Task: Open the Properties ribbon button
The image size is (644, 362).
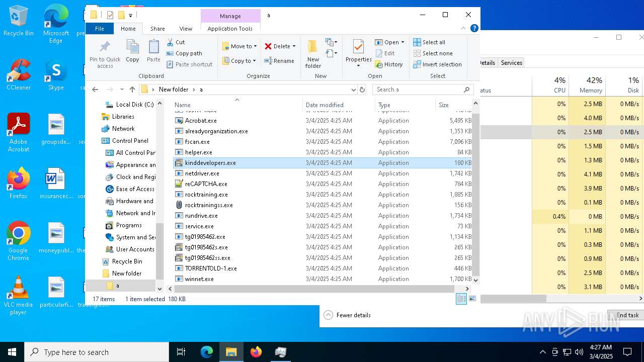Action: click(358, 53)
